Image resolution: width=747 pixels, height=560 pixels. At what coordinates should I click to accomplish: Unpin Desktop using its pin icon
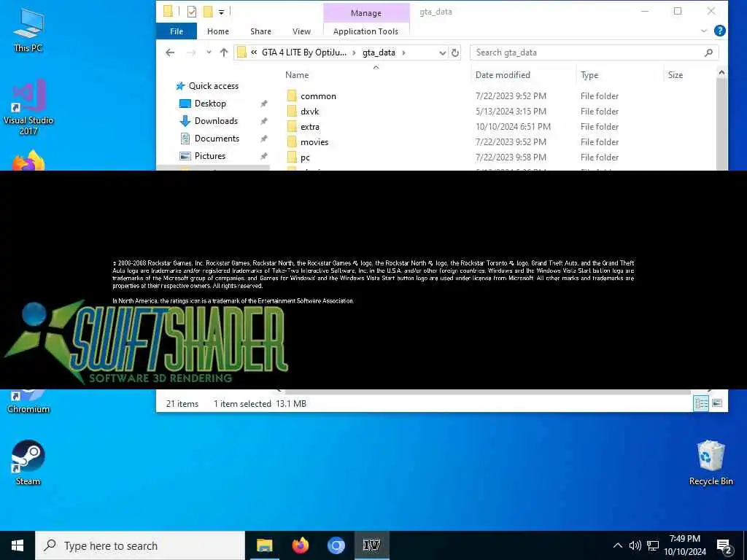pyautogui.click(x=263, y=104)
